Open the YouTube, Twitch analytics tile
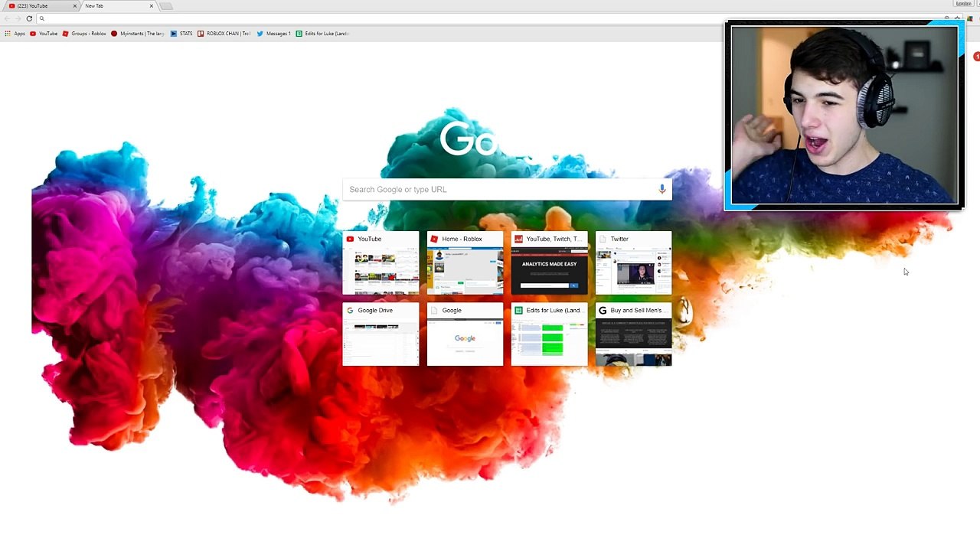The image size is (980, 551). click(x=549, y=262)
